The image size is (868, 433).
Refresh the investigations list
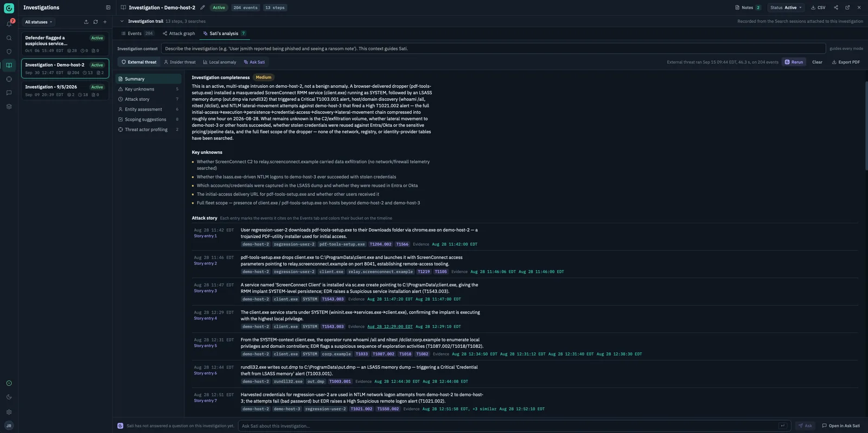(95, 22)
